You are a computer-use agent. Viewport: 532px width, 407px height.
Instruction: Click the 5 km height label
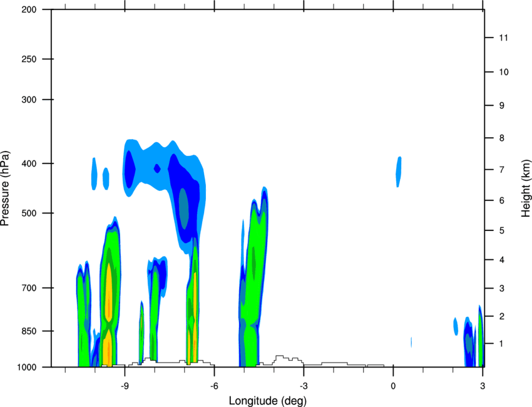point(502,230)
